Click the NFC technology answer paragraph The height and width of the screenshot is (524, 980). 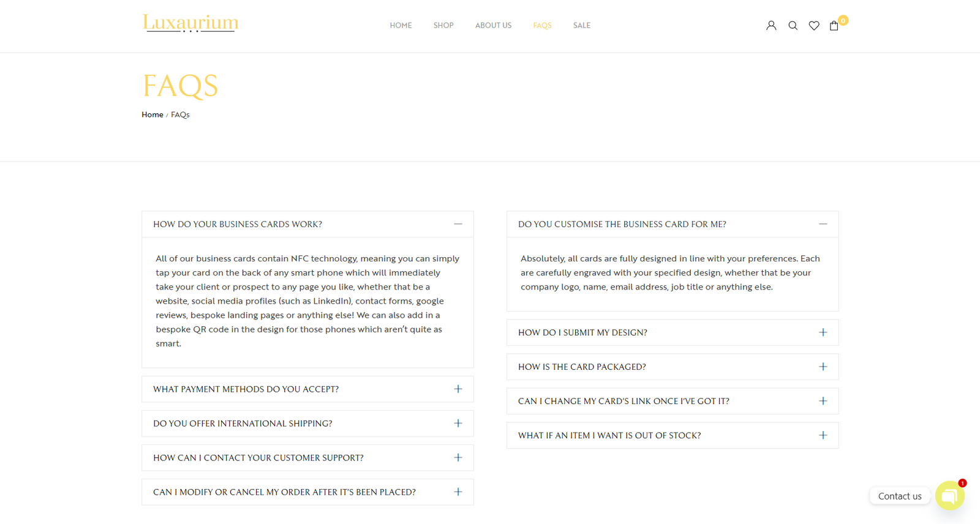pyautogui.click(x=307, y=301)
